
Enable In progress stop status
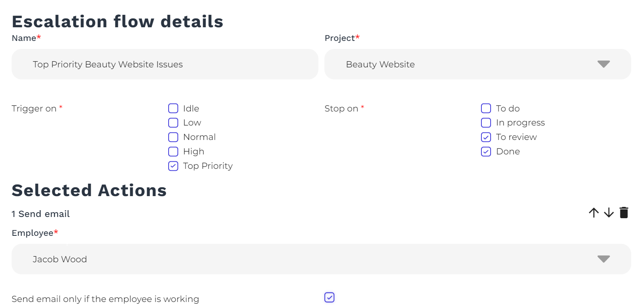[x=486, y=123]
